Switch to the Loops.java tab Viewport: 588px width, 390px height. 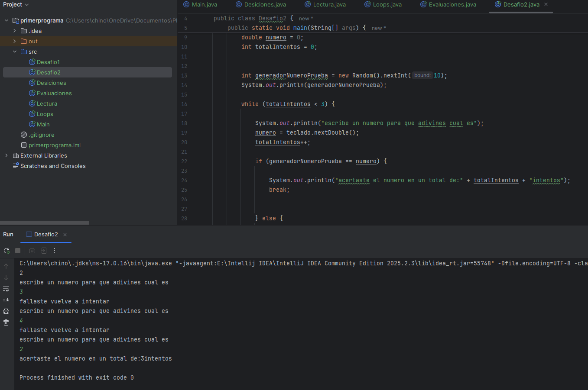tap(387, 4)
